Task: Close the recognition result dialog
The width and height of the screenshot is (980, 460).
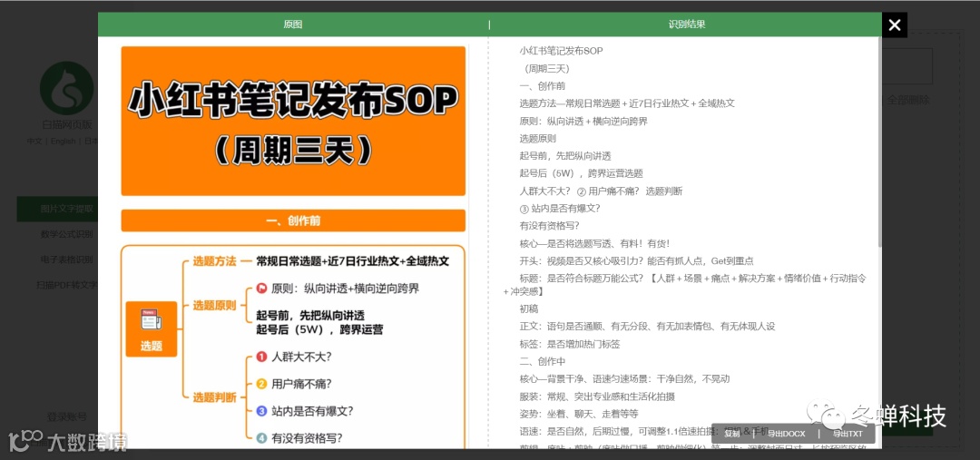Action: point(895,25)
